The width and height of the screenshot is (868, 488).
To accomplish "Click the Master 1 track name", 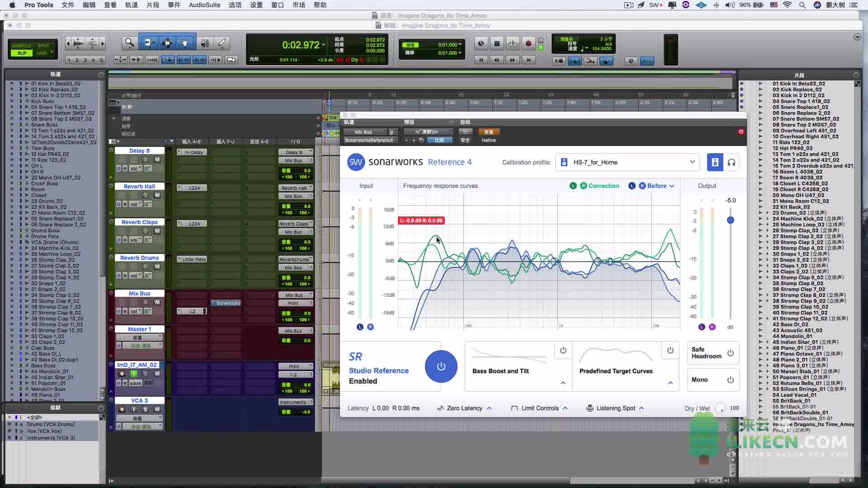I will coord(139,329).
